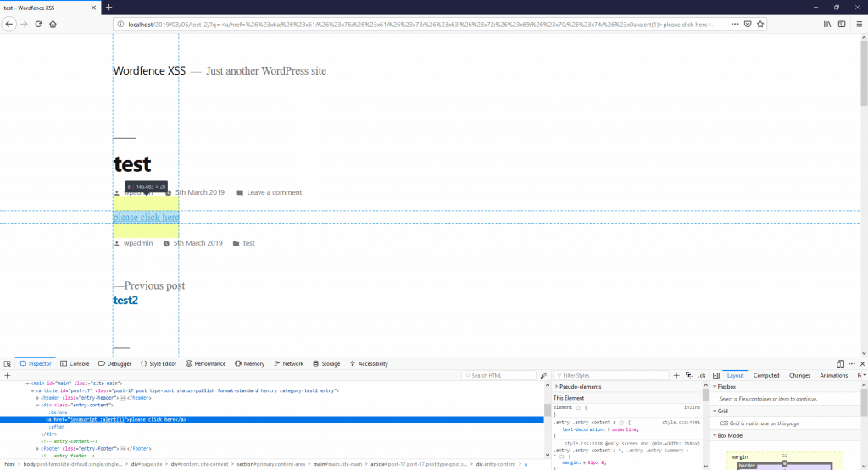
Task: Activate the element picker in DevTools
Action: point(7,364)
